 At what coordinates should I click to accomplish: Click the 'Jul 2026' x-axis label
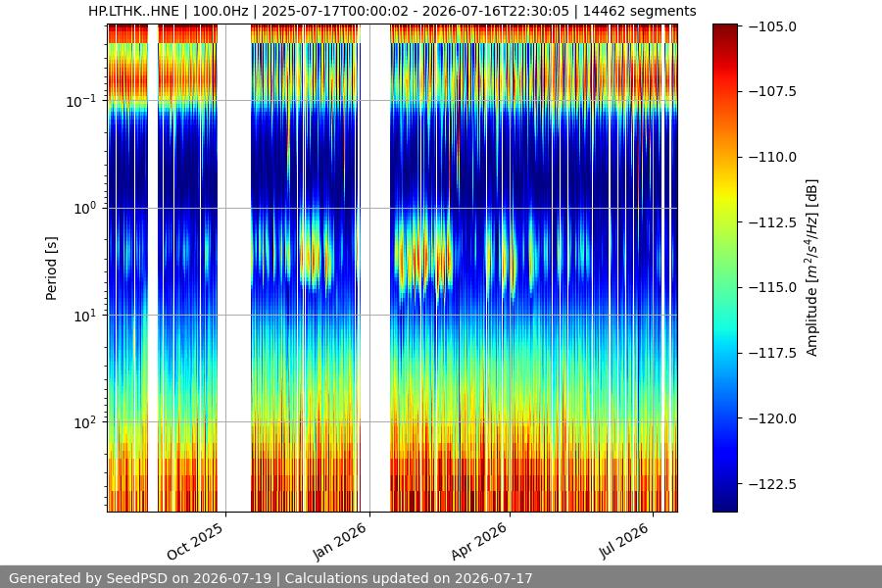tap(624, 541)
